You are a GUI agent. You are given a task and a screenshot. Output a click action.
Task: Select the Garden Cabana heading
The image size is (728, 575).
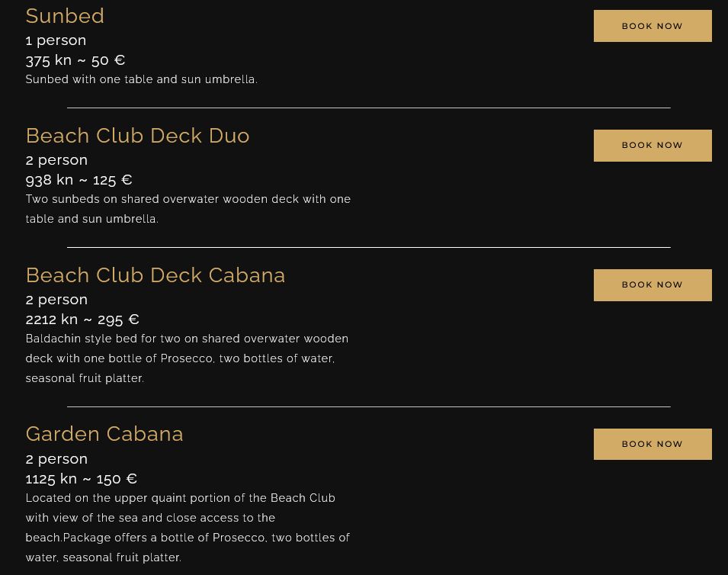point(104,434)
